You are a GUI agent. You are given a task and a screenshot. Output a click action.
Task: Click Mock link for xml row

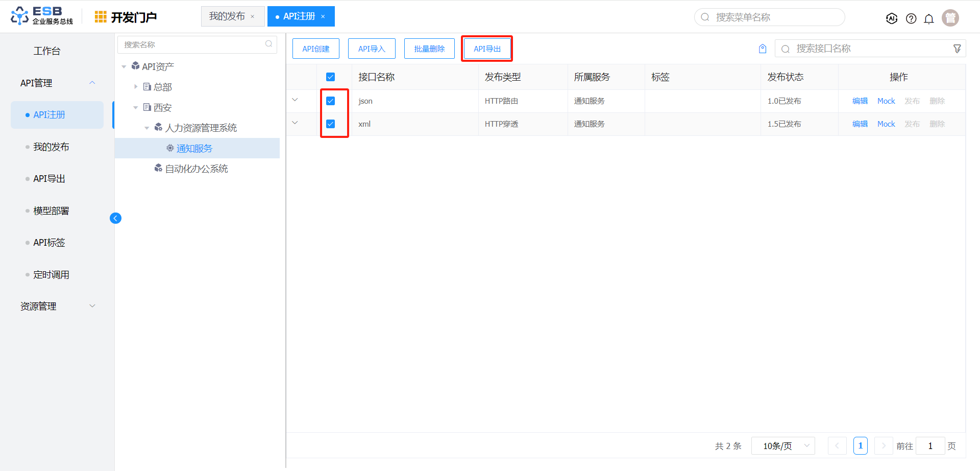coord(886,124)
